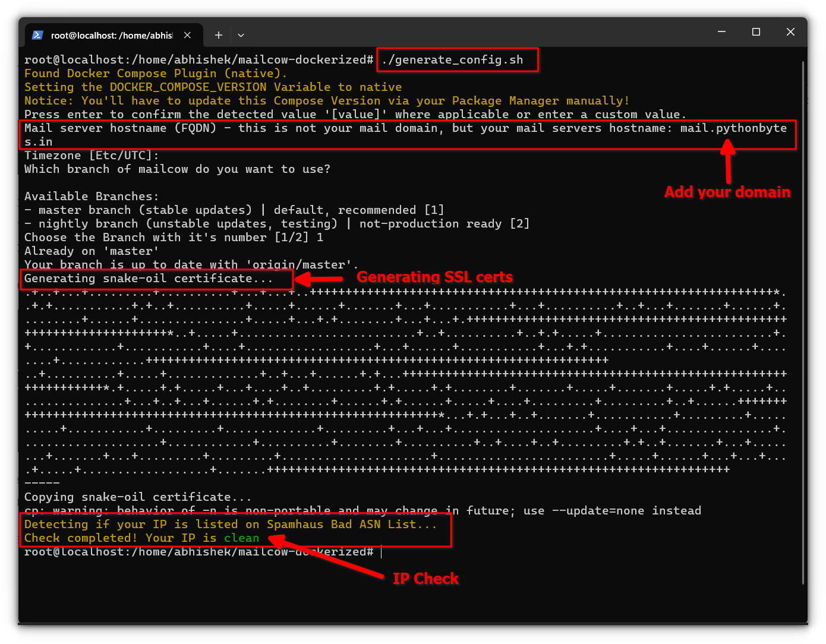
Task: Click the green 'clean' IP status text
Action: coord(241,538)
